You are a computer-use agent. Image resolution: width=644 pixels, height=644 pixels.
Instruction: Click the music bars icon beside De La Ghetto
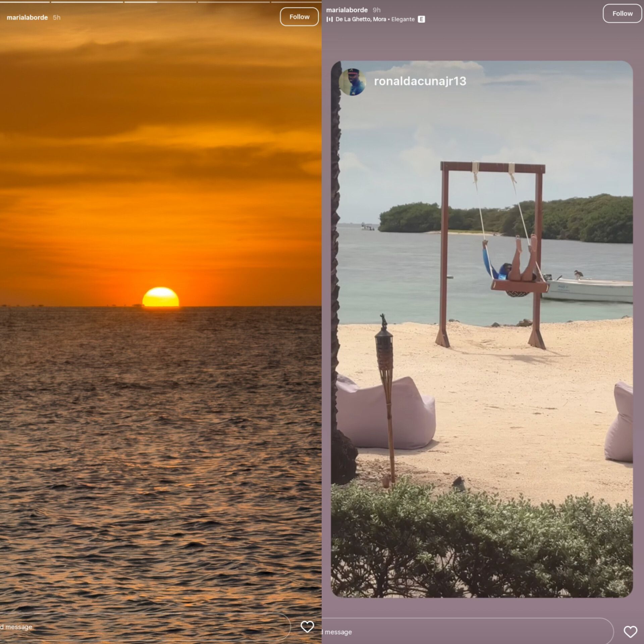pyautogui.click(x=329, y=19)
